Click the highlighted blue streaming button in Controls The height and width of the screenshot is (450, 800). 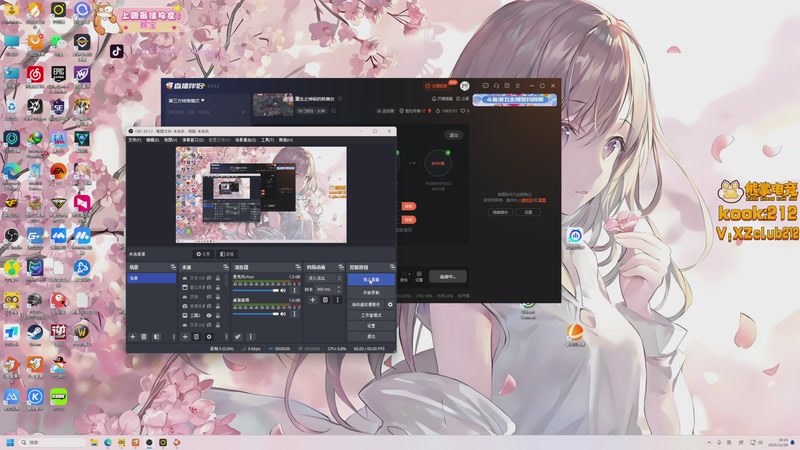[x=371, y=280]
